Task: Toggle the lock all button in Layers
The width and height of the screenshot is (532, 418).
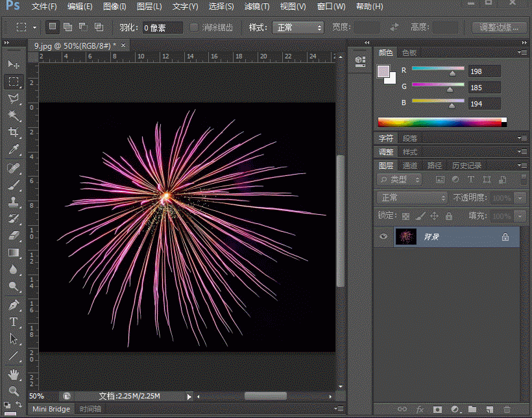Action: (448, 216)
